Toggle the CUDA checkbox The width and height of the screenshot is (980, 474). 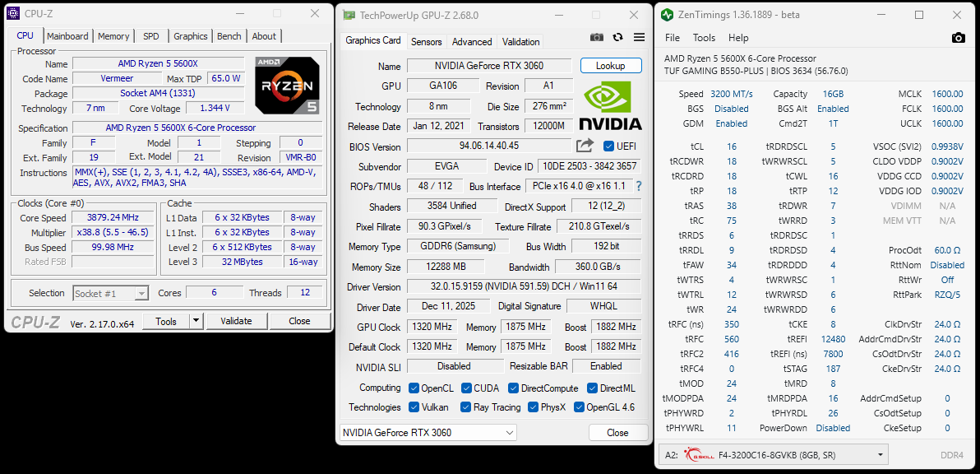tap(465, 388)
